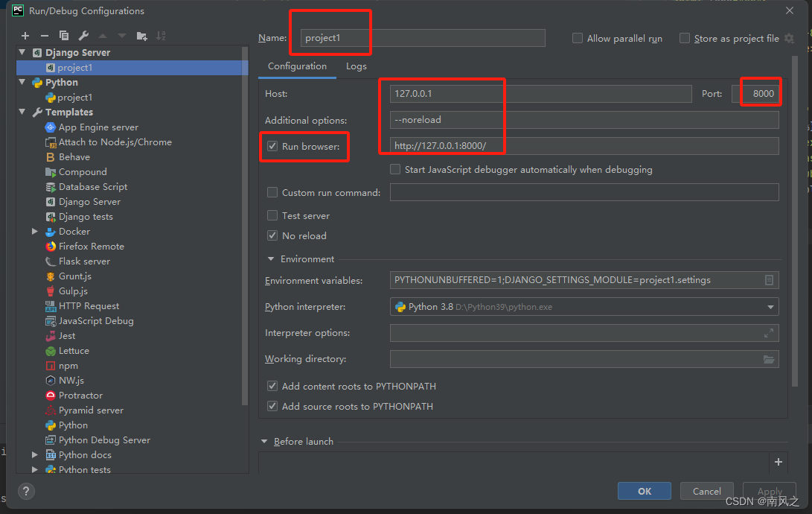Expand the Docker tree item
Image resolution: width=812 pixels, height=514 pixels.
(34, 231)
